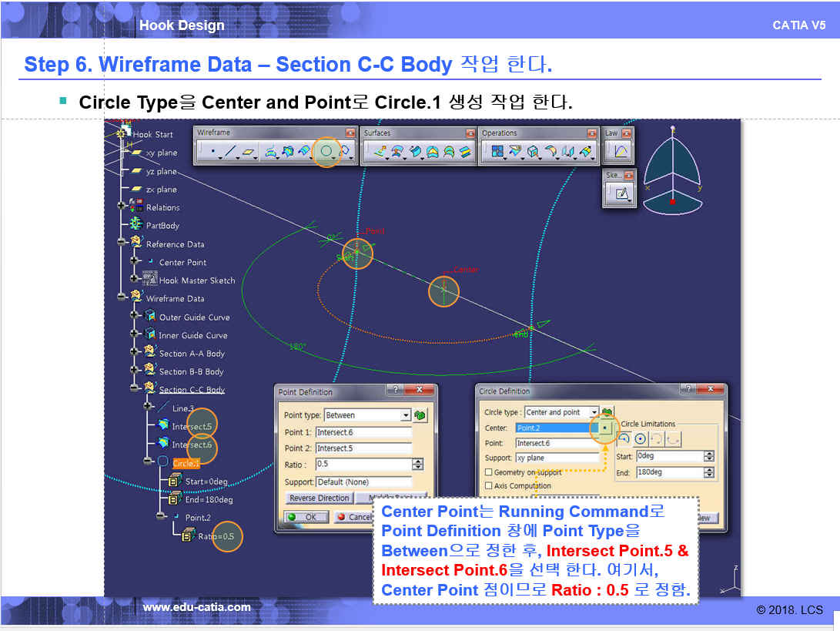
Task: Select the Plane tool in Wireframe toolbar
Action: [x=249, y=153]
